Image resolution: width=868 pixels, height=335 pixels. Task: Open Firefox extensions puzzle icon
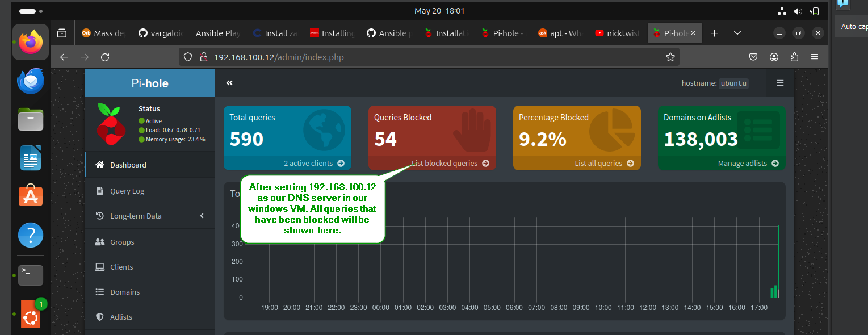coord(794,57)
